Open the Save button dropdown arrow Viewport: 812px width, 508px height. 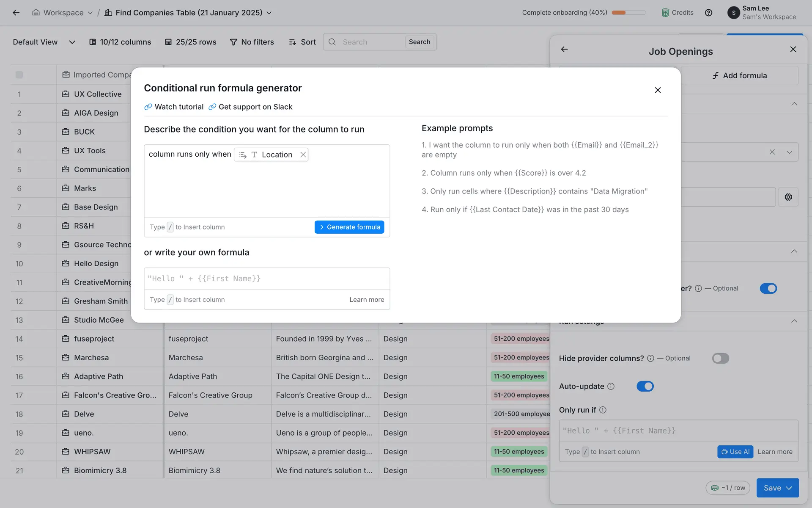(789, 488)
